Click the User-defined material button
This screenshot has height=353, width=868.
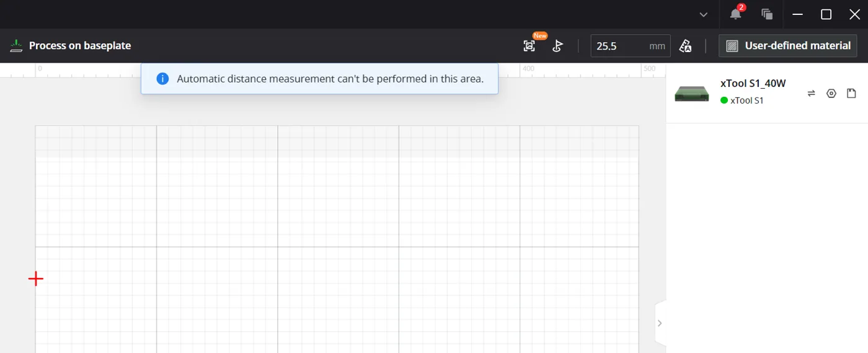point(788,45)
